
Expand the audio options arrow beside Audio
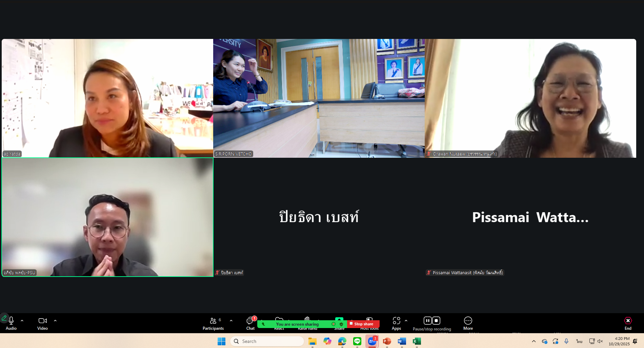(x=22, y=321)
